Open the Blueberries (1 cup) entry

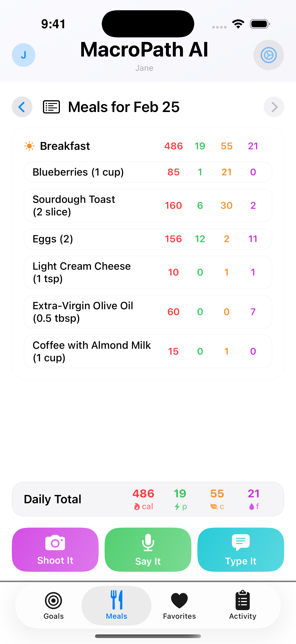[x=148, y=172]
